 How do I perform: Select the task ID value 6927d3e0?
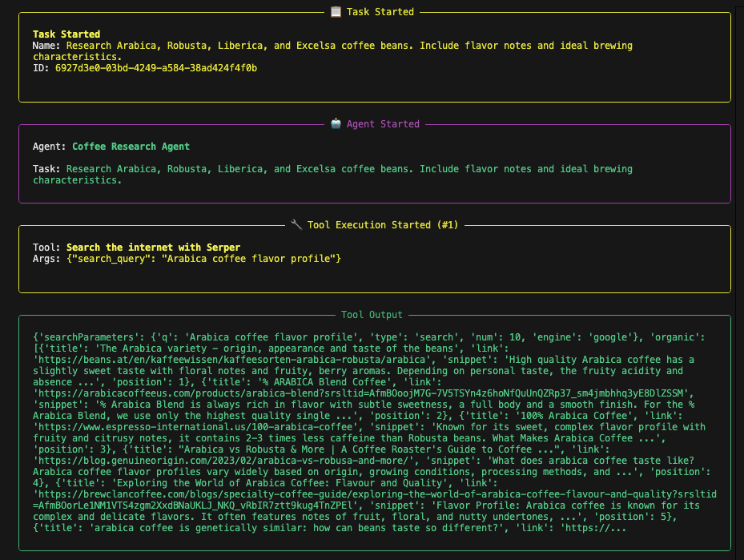click(155, 68)
